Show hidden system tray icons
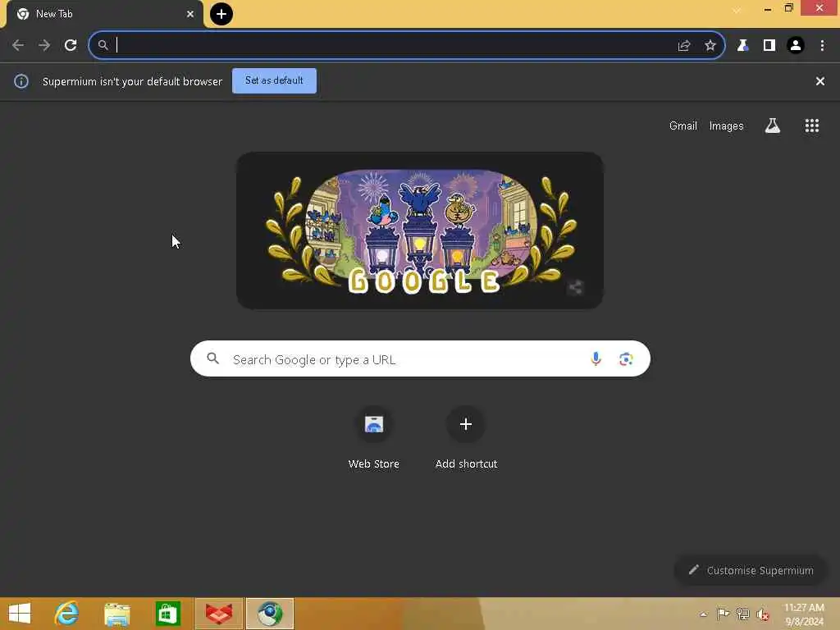 pyautogui.click(x=703, y=614)
